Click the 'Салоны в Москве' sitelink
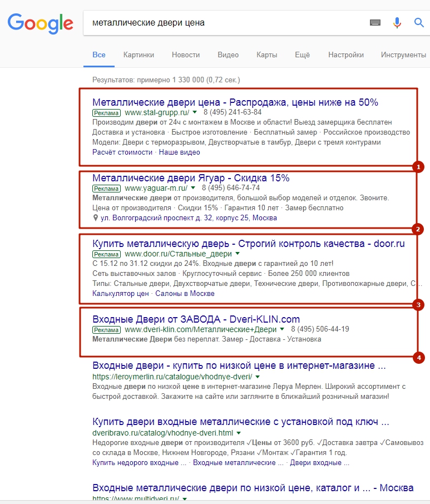 pos(185,294)
